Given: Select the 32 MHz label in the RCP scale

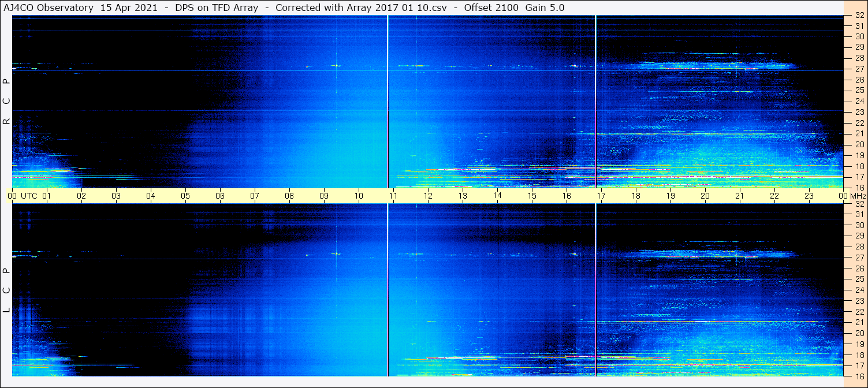Looking at the screenshot, I should (x=859, y=16).
